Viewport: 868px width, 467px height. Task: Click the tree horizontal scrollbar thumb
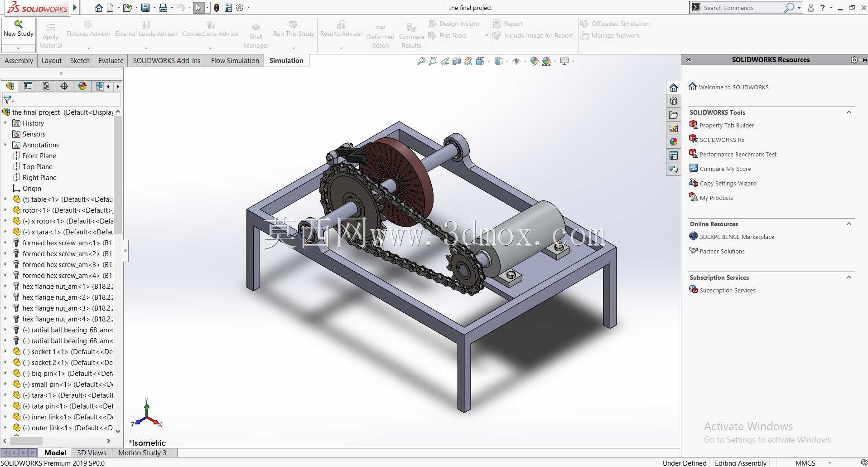(26, 441)
